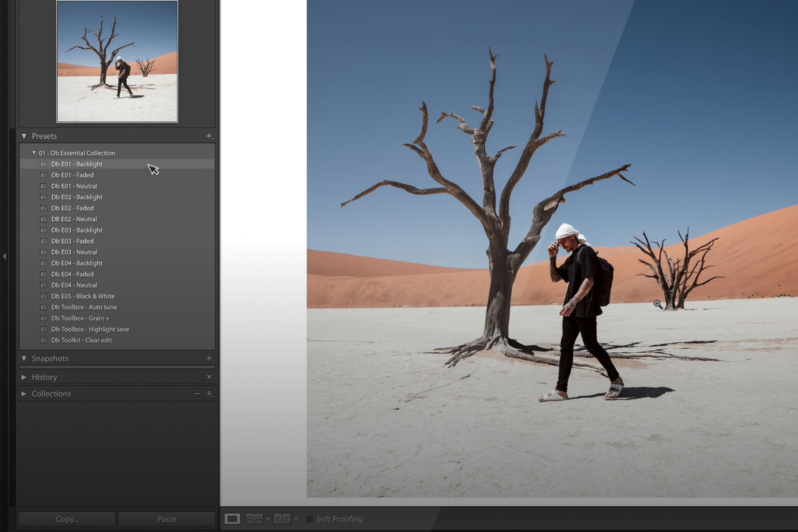Apply the Db E04 - Faded preset
This screenshot has height=532, width=798.
pos(117,274)
